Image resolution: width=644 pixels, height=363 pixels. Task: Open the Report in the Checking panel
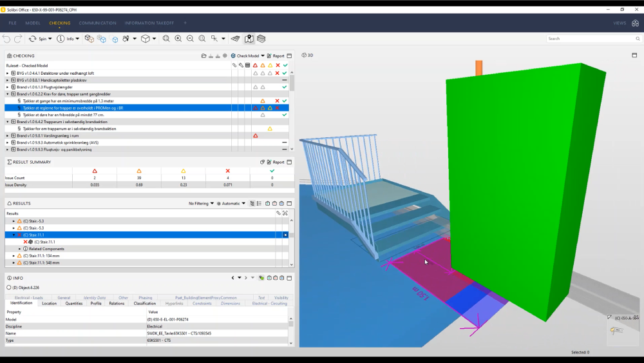[276, 56]
